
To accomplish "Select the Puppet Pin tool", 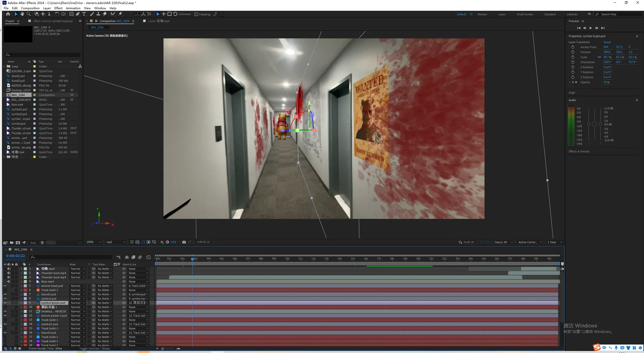I will (x=121, y=14).
